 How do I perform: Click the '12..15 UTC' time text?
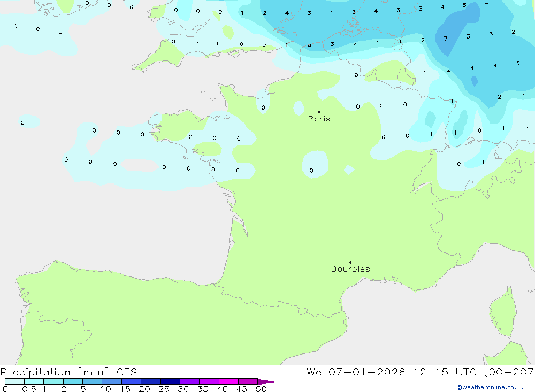[445, 372]
